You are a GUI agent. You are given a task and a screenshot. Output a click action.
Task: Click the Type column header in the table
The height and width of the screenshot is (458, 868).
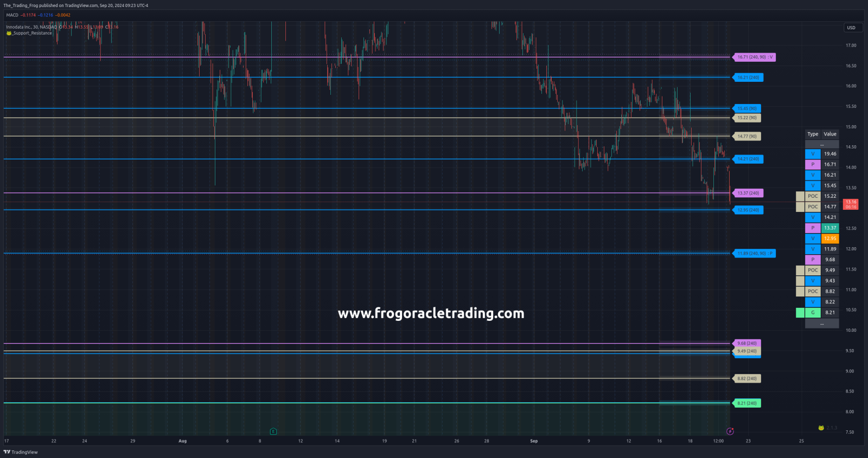pyautogui.click(x=813, y=134)
